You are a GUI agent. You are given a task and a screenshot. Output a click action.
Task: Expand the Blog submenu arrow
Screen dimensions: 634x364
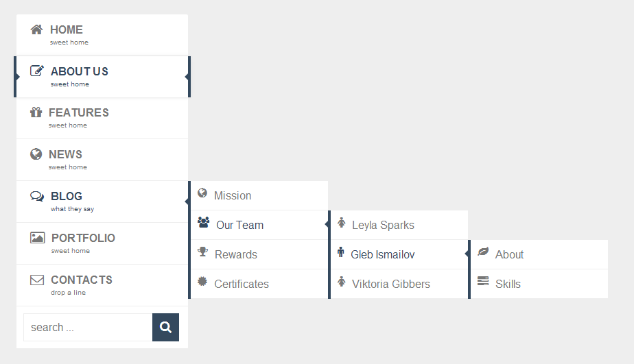(187, 202)
